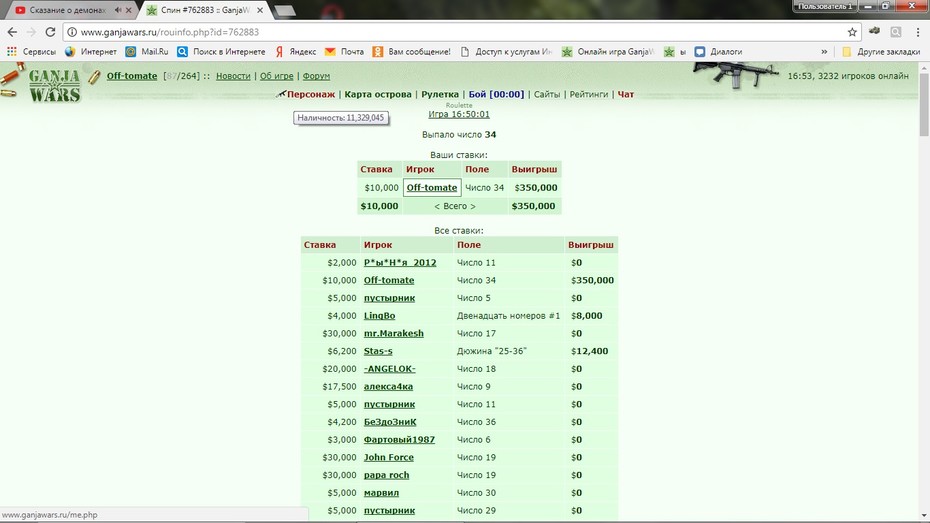930x523 pixels.
Task: Open the Новости link
Action: [233, 76]
